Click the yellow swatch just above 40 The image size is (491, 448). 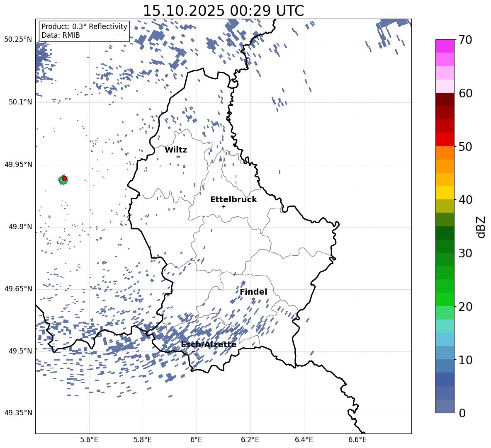tap(445, 193)
